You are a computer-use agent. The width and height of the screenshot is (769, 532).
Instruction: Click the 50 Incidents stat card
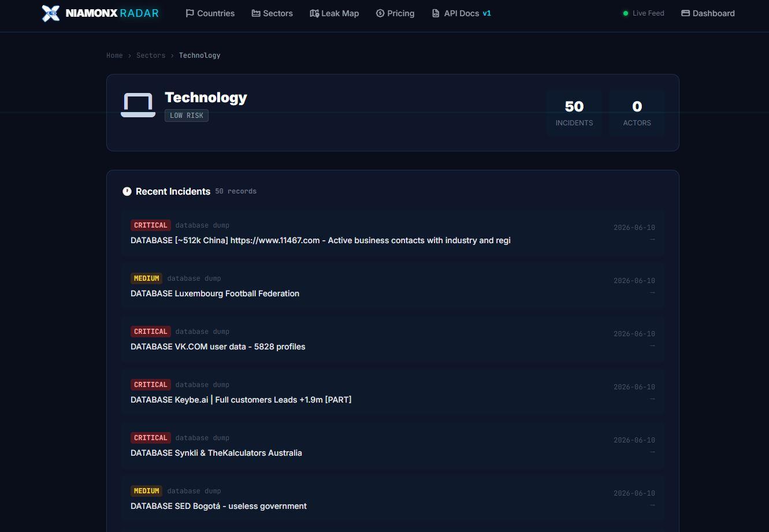(574, 113)
